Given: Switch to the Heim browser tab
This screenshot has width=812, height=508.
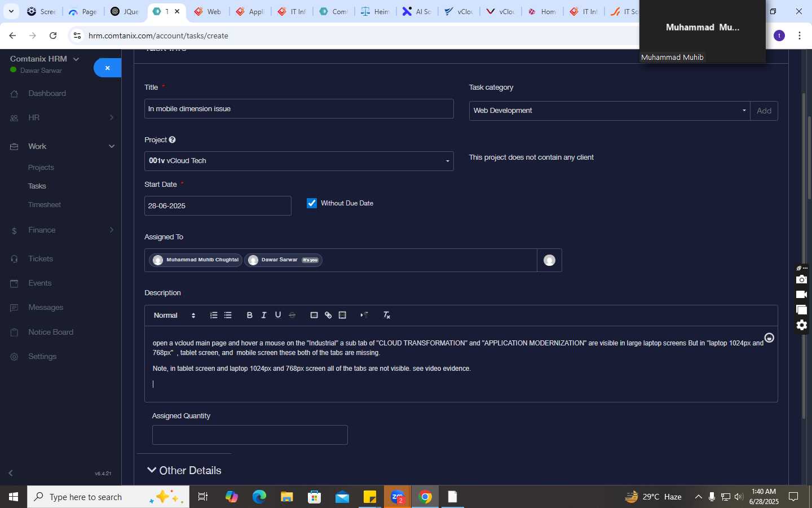Looking at the screenshot, I should point(375,11).
